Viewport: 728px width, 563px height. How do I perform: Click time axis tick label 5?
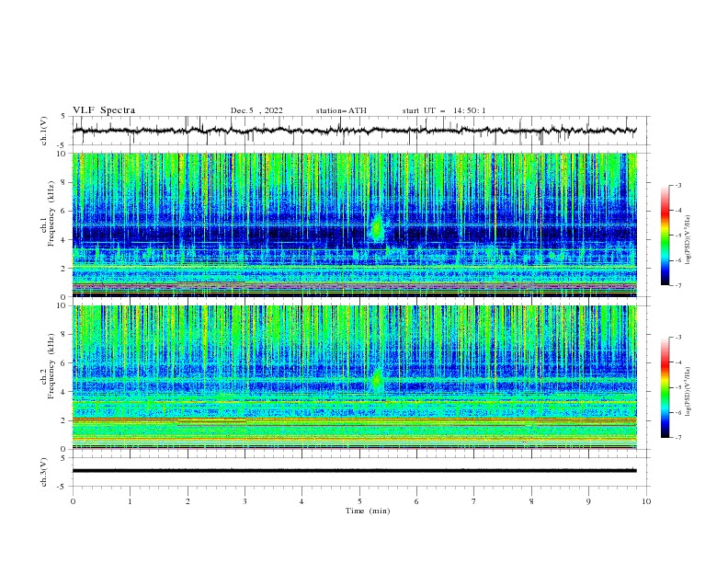pyautogui.click(x=359, y=501)
